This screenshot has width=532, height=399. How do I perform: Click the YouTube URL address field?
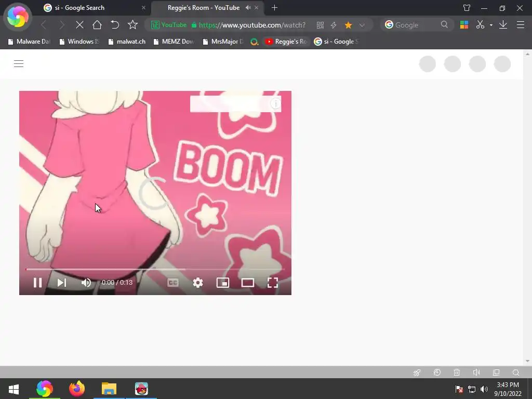252,25
